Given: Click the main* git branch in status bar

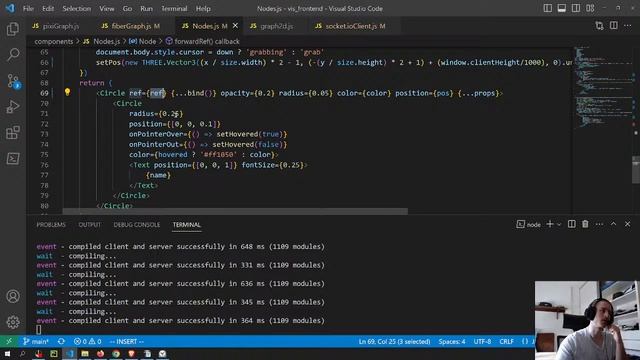Looking at the screenshot, I should (36, 341).
